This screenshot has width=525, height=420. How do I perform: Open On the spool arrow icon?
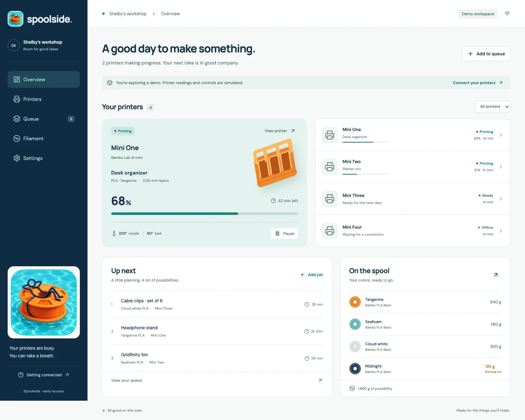point(495,275)
